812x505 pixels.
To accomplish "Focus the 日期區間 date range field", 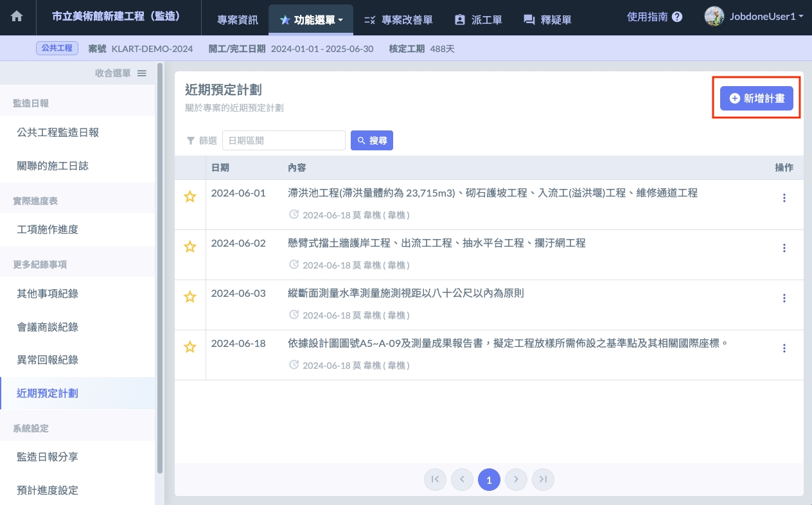I will (x=283, y=140).
